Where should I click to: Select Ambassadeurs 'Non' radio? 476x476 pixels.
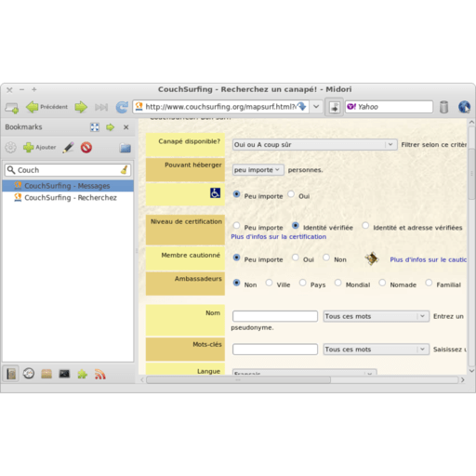[x=237, y=283]
